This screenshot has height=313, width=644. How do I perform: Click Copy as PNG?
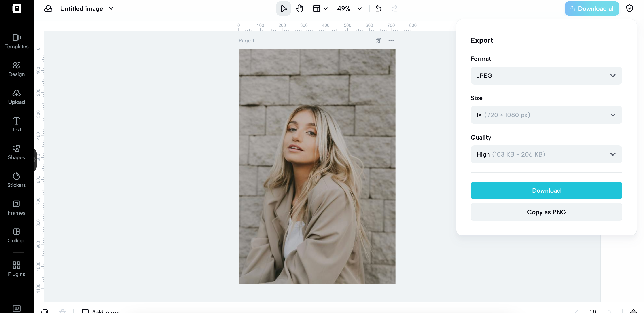[x=546, y=212]
